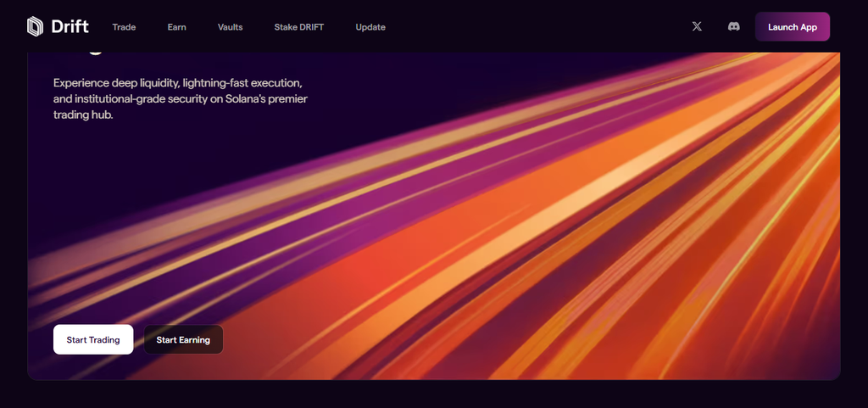868x408 pixels.
Task: Open the Stake DRIFT nav link
Action: click(299, 27)
